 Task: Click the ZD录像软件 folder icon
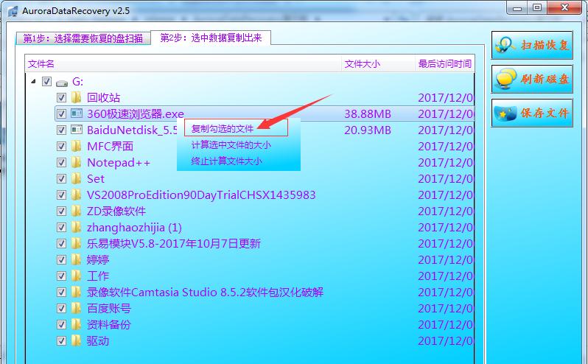point(76,211)
